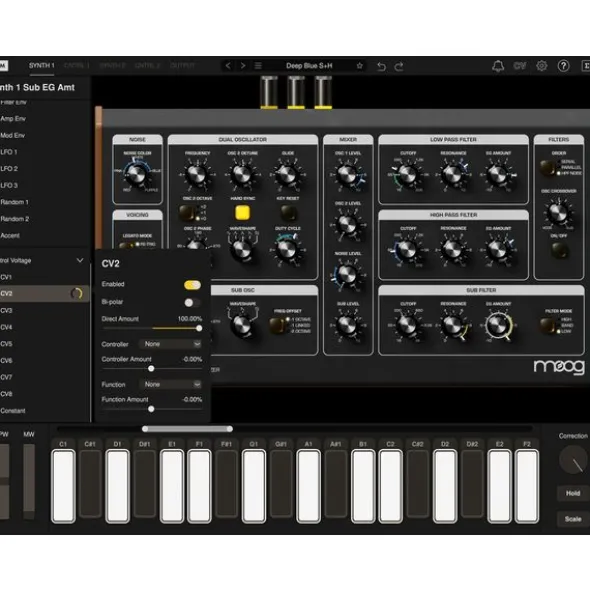Click the Sub Filter EG Amount knob

point(498,325)
